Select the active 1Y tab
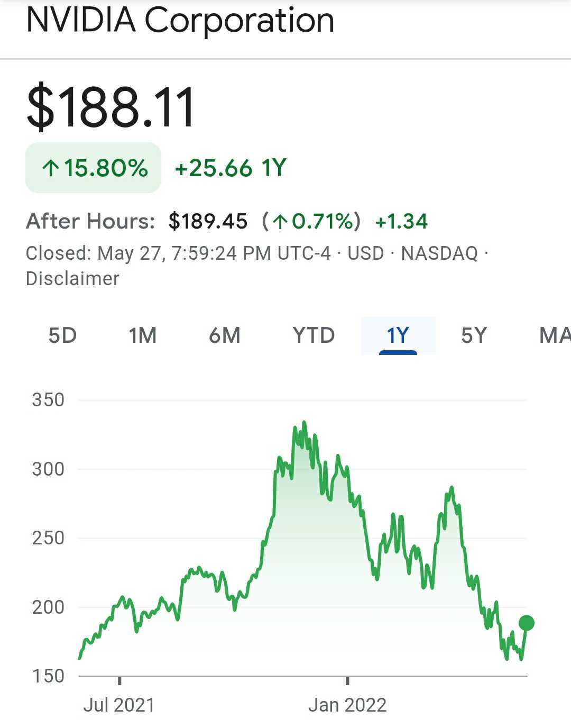Screen dimensions: 571x728 (398, 335)
